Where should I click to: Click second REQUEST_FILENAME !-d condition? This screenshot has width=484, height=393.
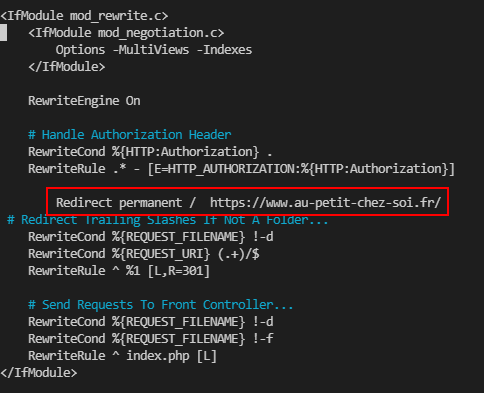151,322
